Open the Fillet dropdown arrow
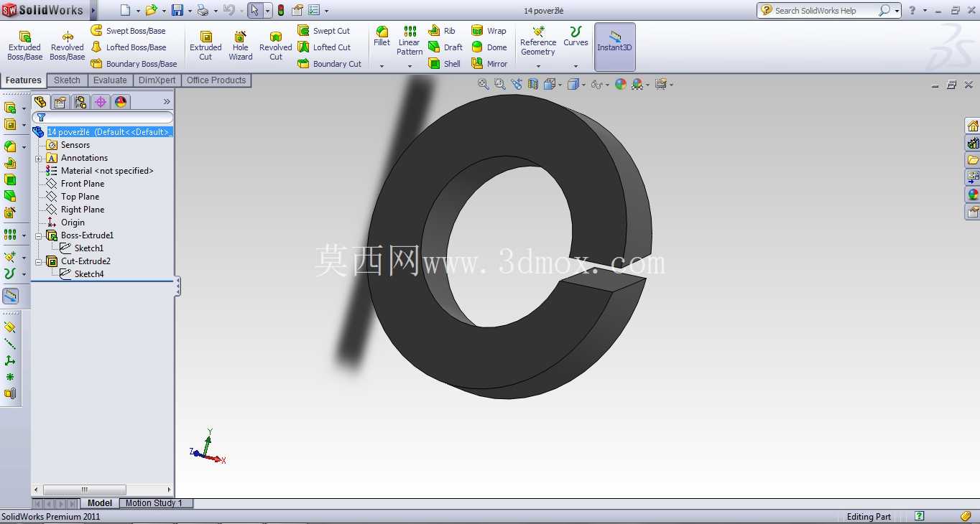980x524 pixels. point(382,66)
